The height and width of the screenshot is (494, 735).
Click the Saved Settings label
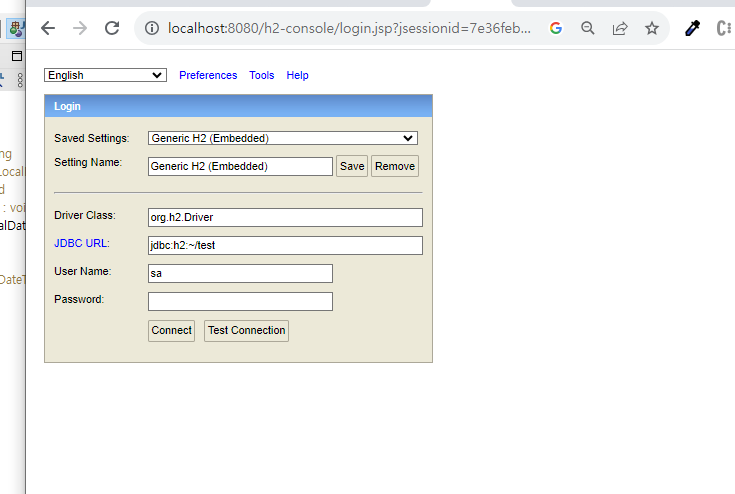(x=92, y=138)
